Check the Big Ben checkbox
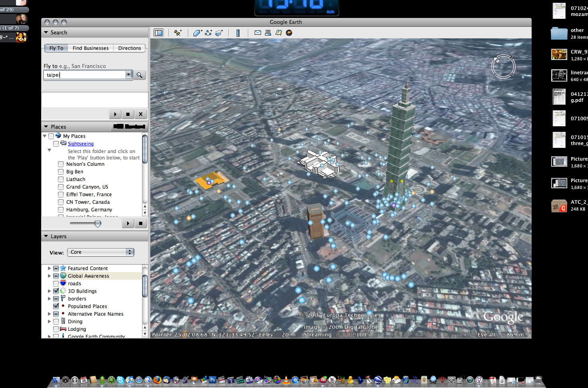Image resolution: width=588 pixels, height=388 pixels. pos(61,172)
